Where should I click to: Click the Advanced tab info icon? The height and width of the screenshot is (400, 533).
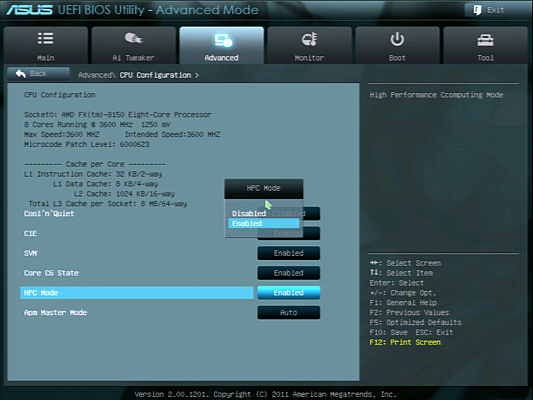point(223,40)
